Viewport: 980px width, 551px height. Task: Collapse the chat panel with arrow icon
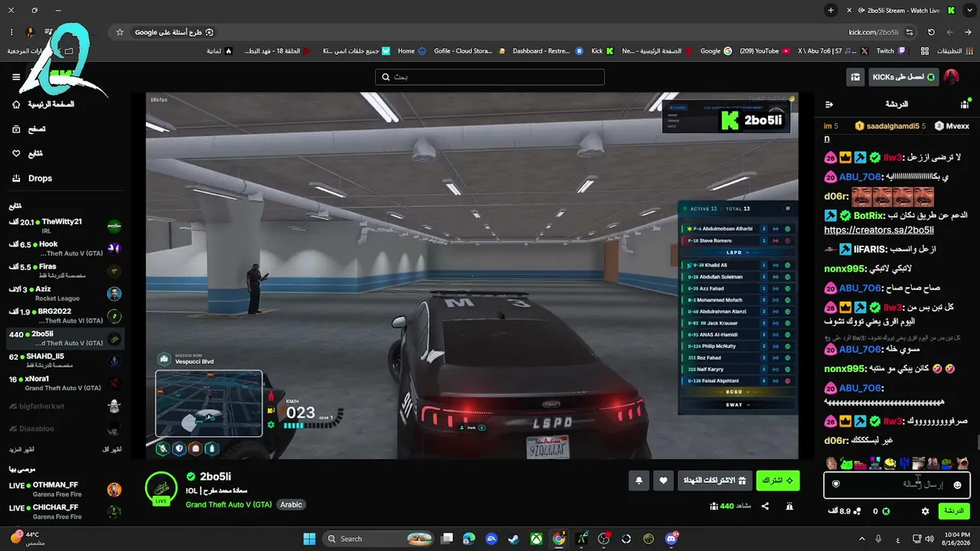click(x=828, y=104)
